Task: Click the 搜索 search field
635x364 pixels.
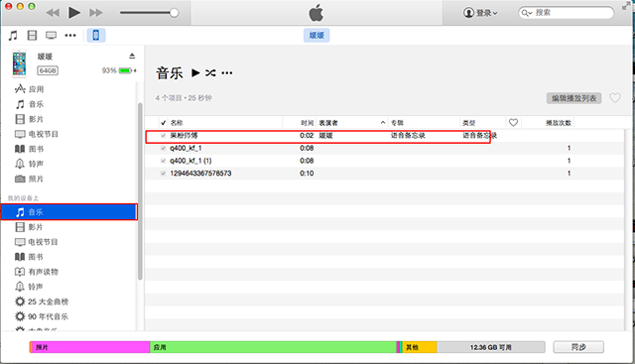Action: (x=567, y=13)
